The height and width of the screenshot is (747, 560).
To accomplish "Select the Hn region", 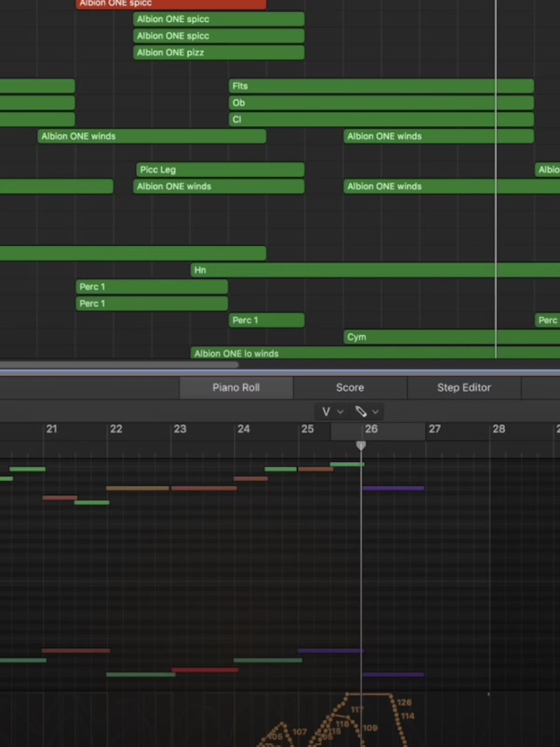I will click(373, 270).
